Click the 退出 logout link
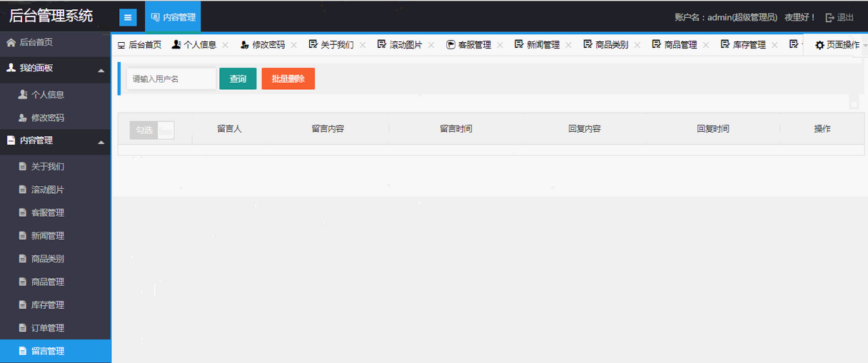The image size is (868, 363). point(845,18)
